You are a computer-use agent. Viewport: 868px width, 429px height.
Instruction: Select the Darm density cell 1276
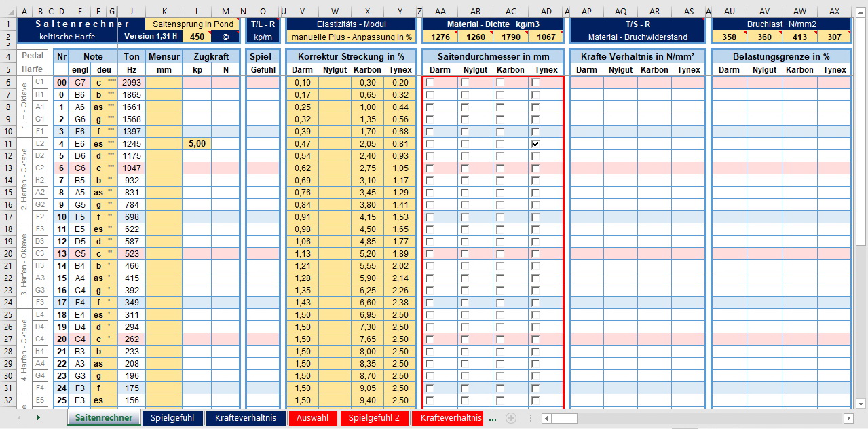pos(440,37)
